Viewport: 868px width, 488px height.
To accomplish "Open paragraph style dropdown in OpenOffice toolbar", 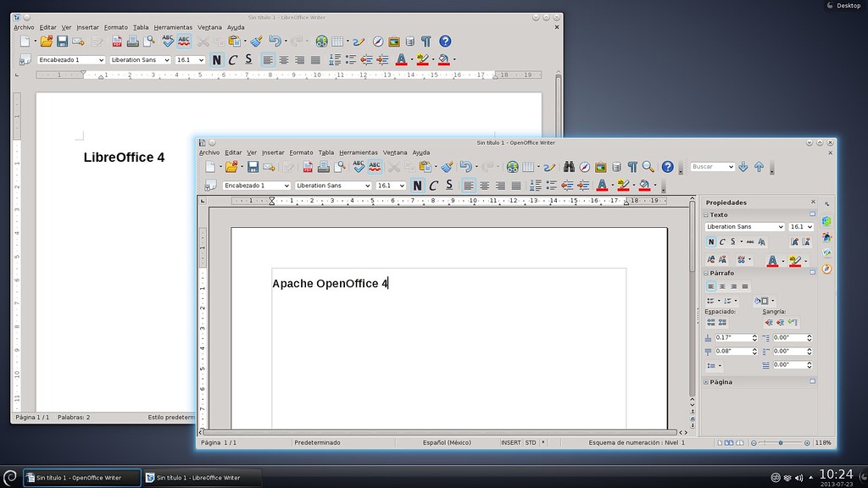I will (x=287, y=186).
